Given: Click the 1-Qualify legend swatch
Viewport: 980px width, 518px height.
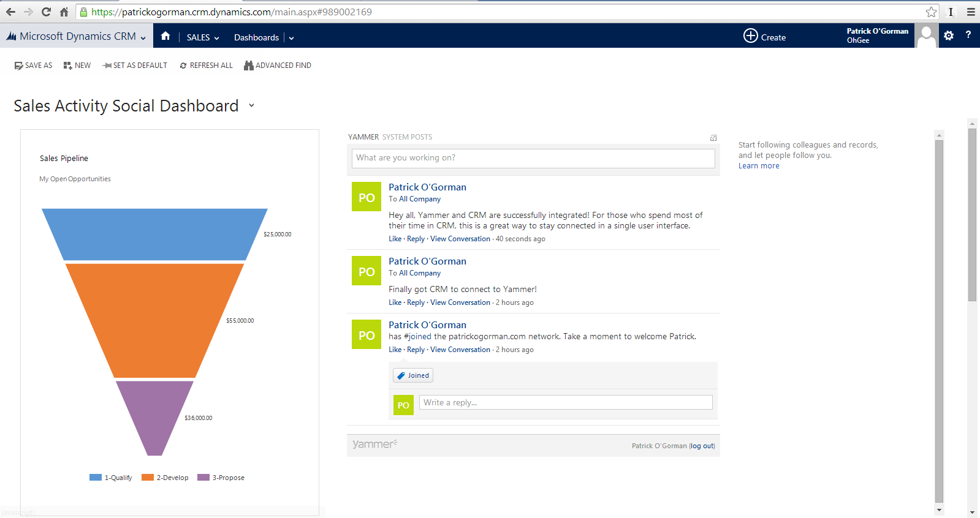Looking at the screenshot, I should point(96,478).
